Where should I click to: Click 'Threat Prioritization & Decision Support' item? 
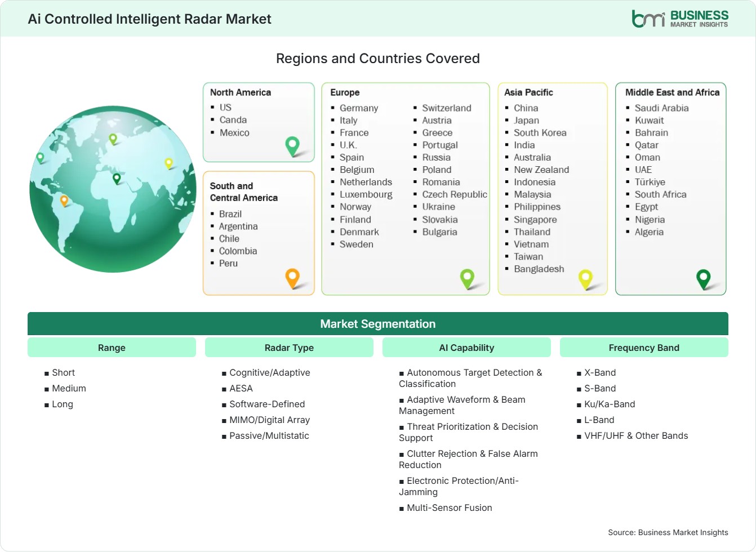click(468, 433)
